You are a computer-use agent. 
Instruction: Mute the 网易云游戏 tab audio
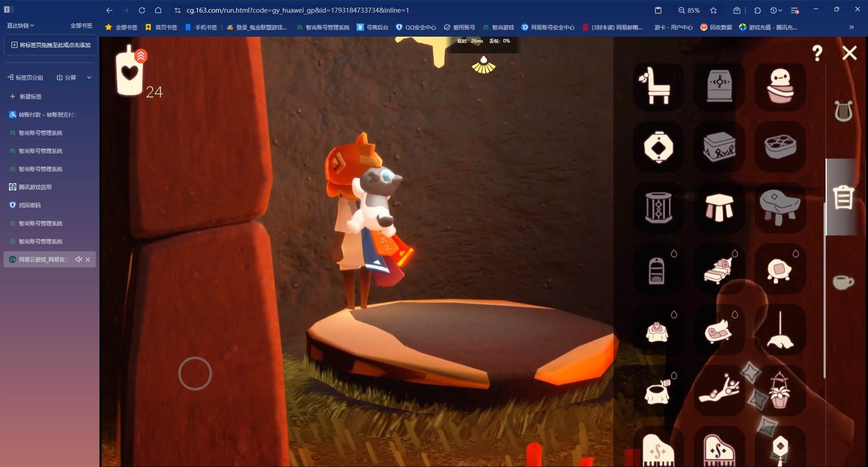click(79, 259)
